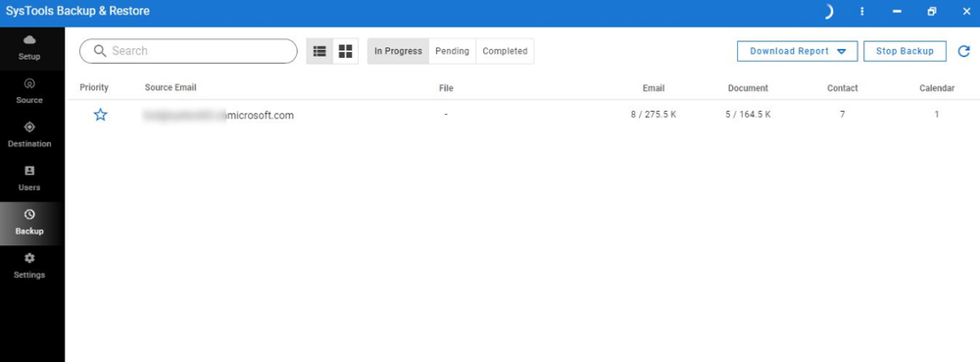Open the three-dot more options menu
This screenshot has height=362, width=980.
click(x=861, y=11)
